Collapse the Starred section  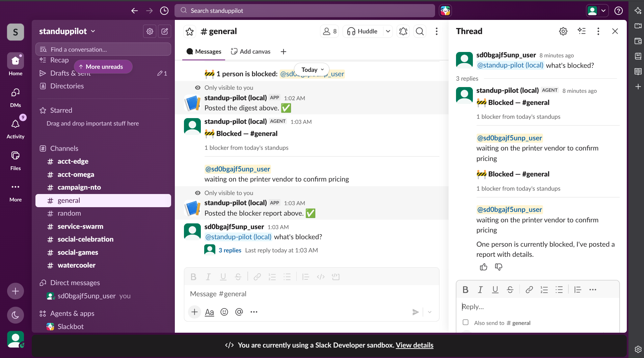click(x=61, y=110)
